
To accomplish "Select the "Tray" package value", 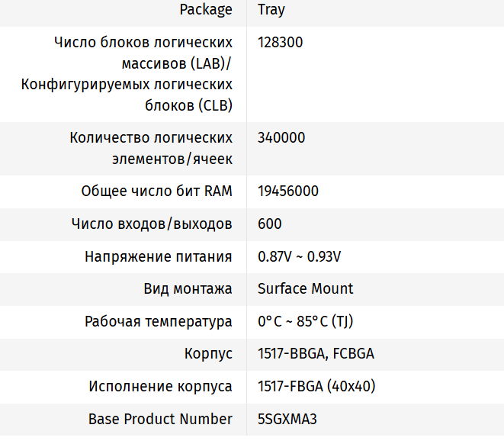I will click(x=271, y=10).
